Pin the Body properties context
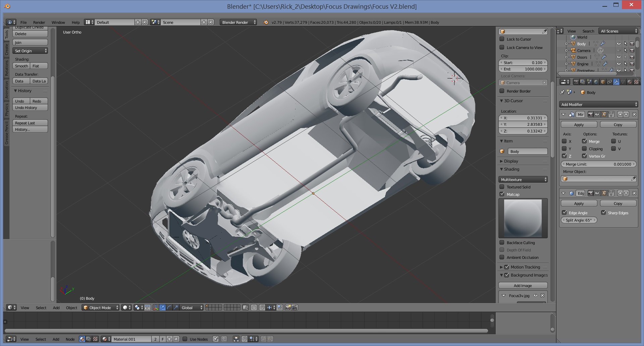The image size is (644, 346). (x=562, y=92)
